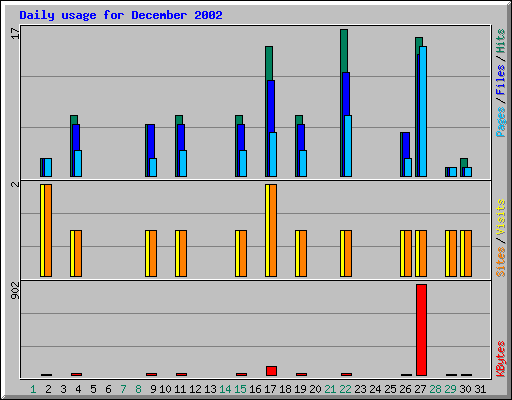Click day number 7 on x-axis

coord(123,389)
